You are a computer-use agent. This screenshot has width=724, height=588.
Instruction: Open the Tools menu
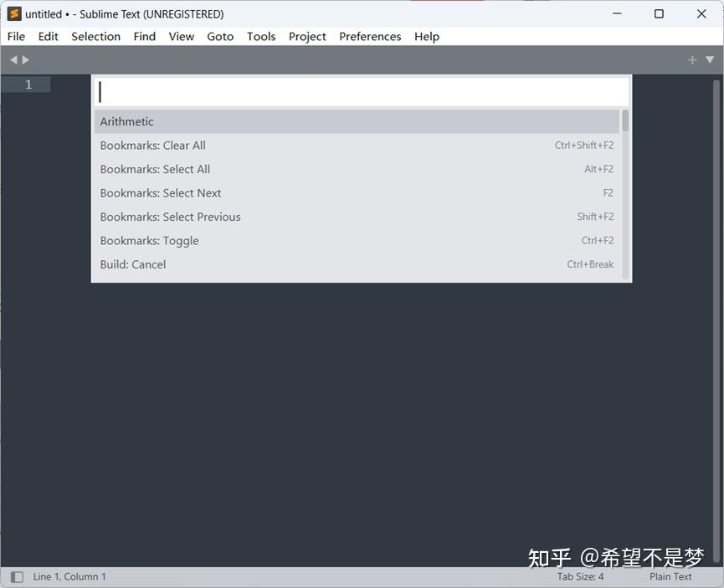pyautogui.click(x=261, y=36)
